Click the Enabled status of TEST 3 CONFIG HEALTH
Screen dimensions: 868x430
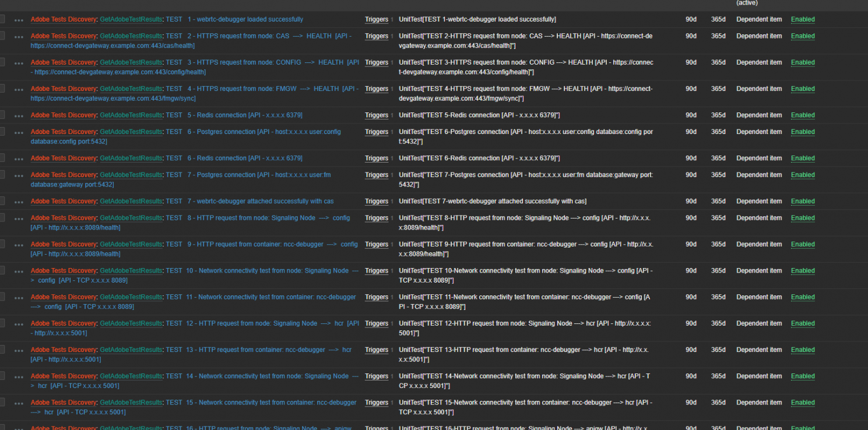point(803,62)
